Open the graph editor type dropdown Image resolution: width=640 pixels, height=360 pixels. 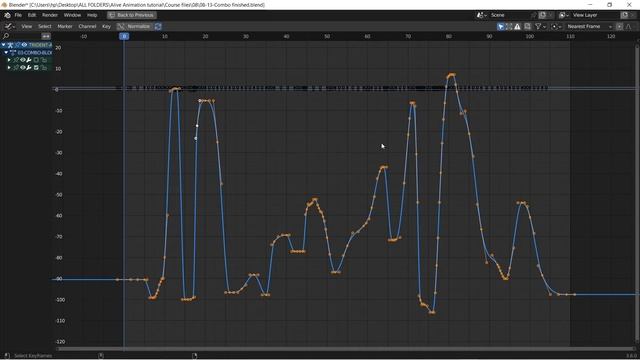click(x=10, y=27)
